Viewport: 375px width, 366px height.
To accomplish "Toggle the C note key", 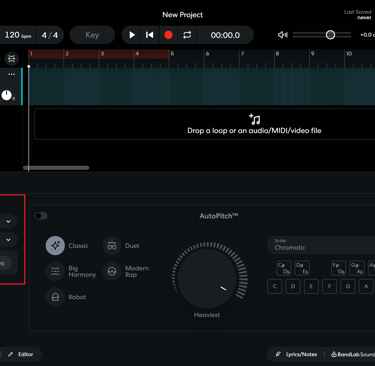I will pyautogui.click(x=275, y=286).
